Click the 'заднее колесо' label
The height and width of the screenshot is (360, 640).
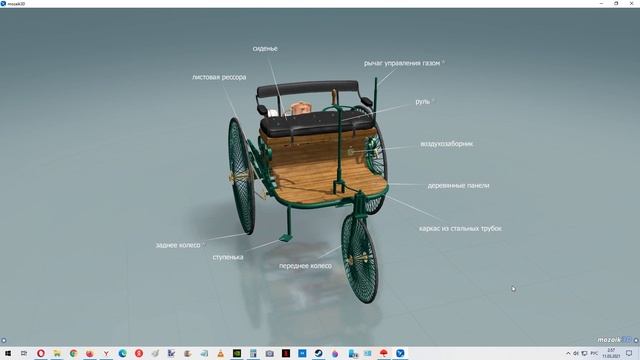[x=178, y=245]
